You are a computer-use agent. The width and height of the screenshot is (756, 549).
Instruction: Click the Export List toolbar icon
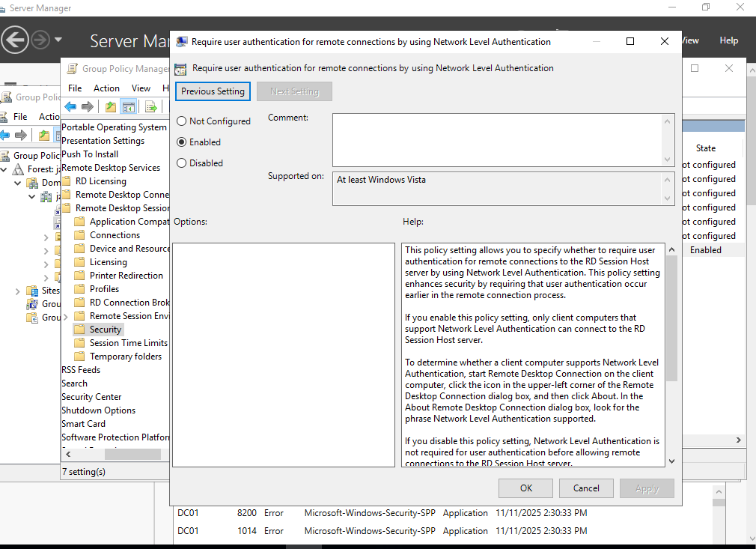coord(149,106)
